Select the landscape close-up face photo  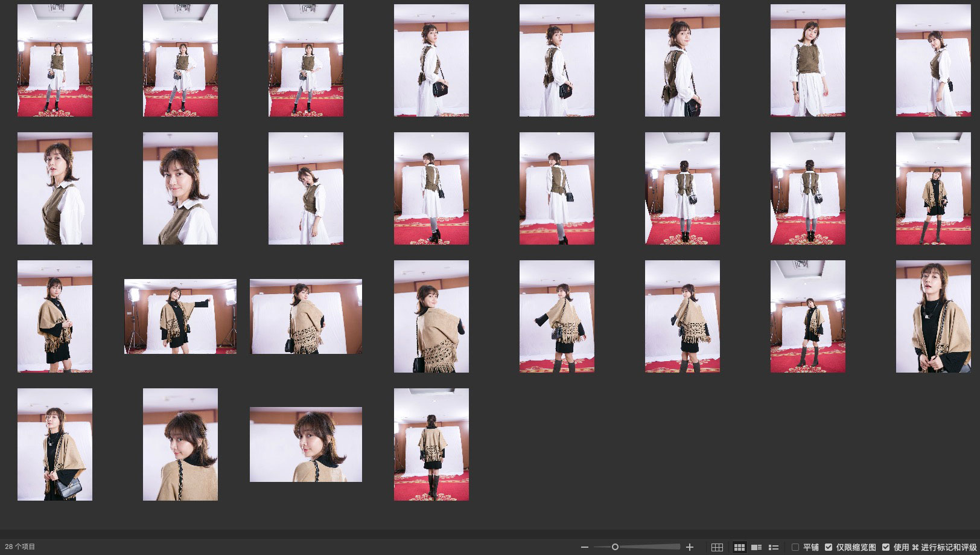click(306, 444)
